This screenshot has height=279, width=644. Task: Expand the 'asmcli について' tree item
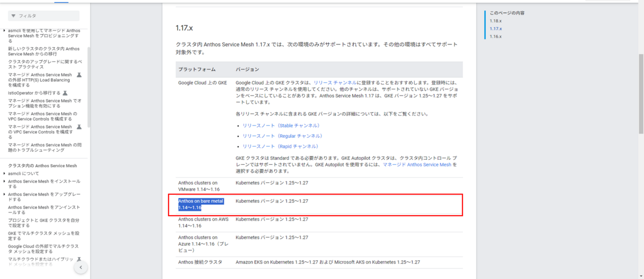coord(4,174)
